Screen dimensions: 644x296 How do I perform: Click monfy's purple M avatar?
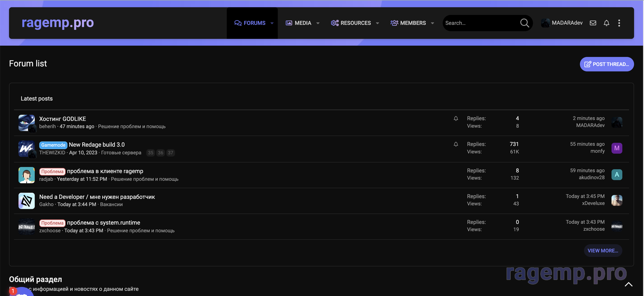click(x=617, y=148)
